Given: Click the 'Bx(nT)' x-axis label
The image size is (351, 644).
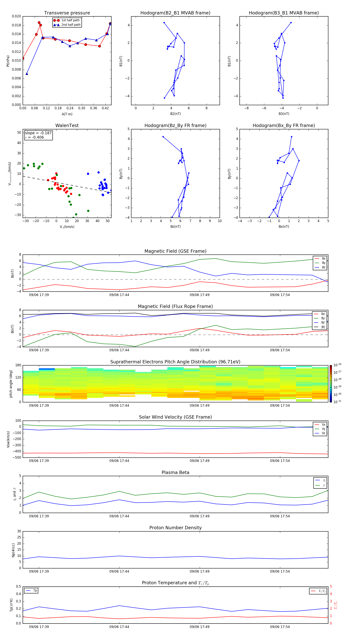Looking at the screenshot, I should click(284, 227).
